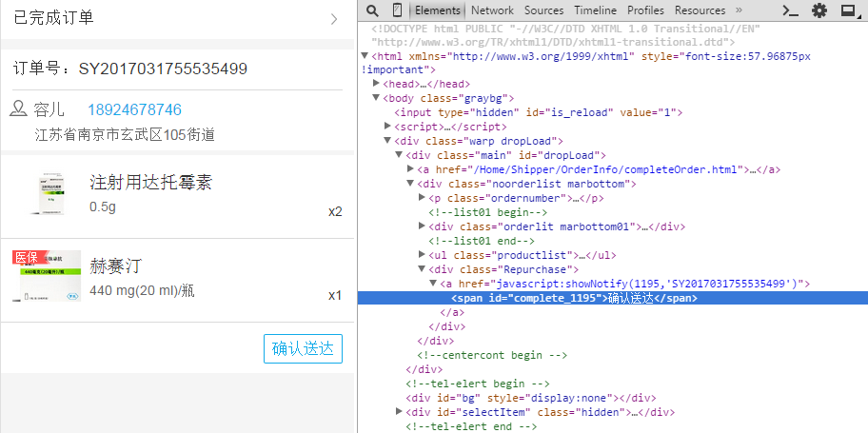Click the 440 mg(20 ml)/瓶 specification
Screen dimensions: 868x433
pyautogui.click(x=142, y=290)
